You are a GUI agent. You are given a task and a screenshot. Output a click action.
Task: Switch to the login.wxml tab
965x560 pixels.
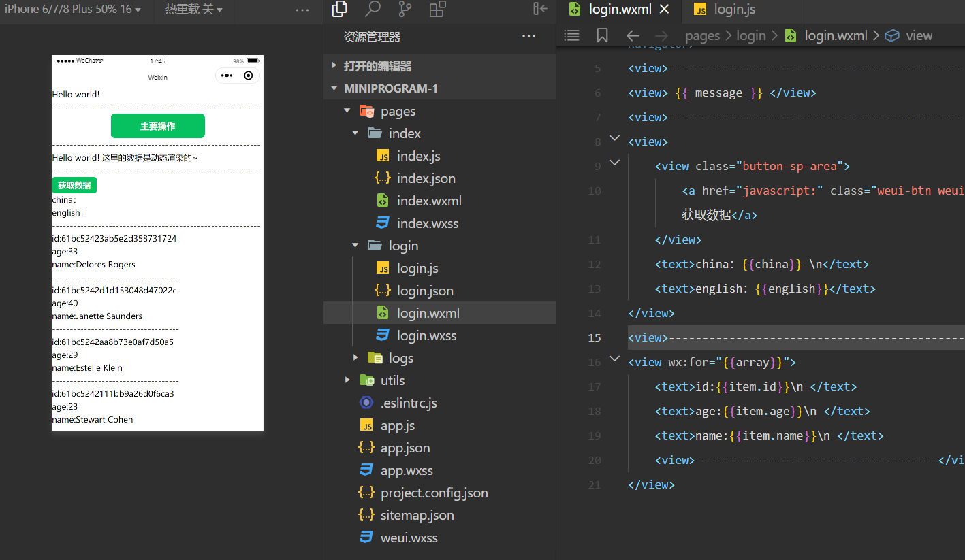pos(620,10)
